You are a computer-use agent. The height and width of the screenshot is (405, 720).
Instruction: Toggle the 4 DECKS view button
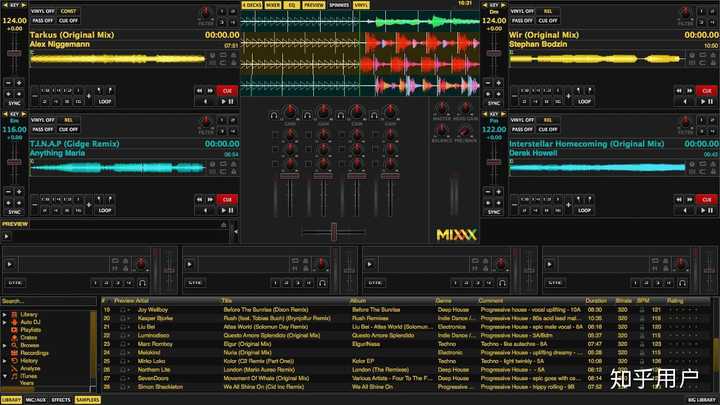pyautogui.click(x=252, y=5)
